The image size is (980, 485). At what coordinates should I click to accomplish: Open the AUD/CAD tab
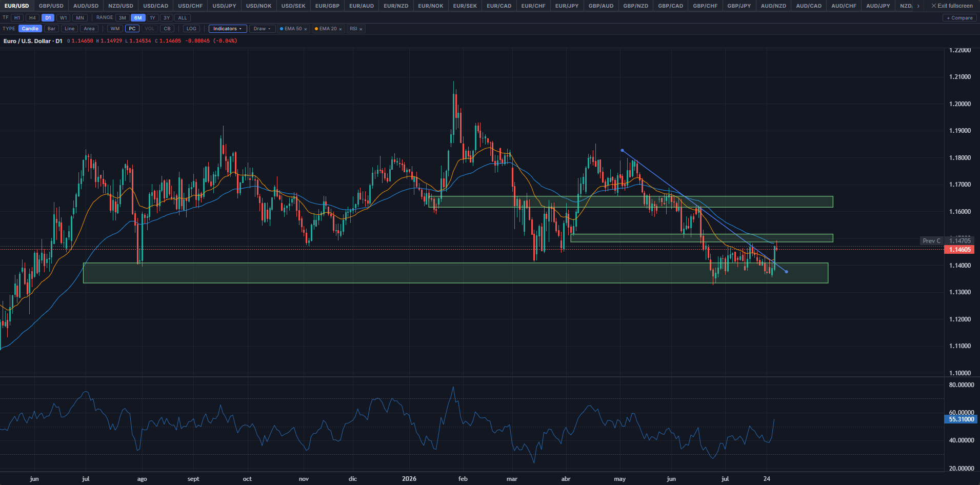tap(809, 6)
